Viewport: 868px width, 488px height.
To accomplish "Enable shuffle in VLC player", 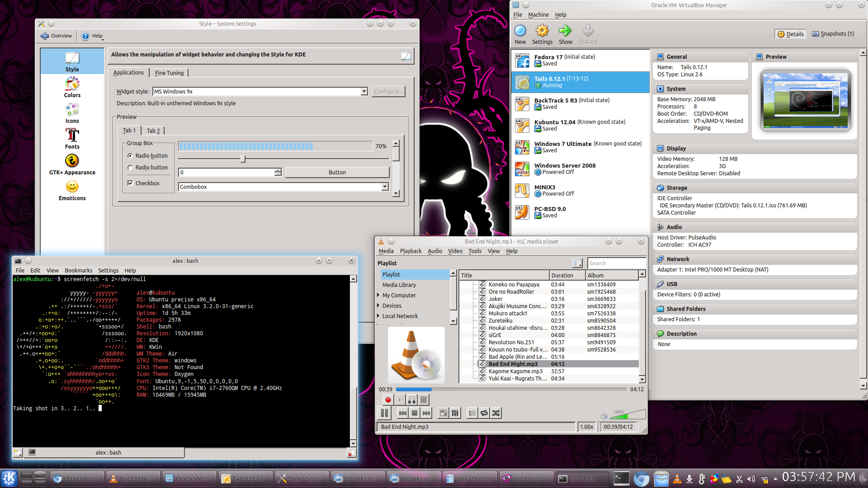I will pyautogui.click(x=496, y=413).
